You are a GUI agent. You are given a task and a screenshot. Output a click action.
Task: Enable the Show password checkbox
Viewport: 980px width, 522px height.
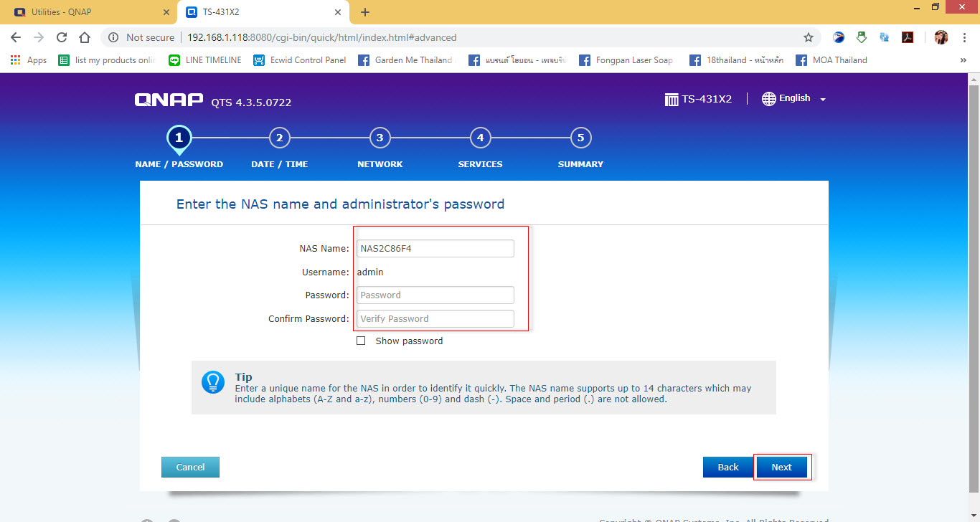click(361, 340)
